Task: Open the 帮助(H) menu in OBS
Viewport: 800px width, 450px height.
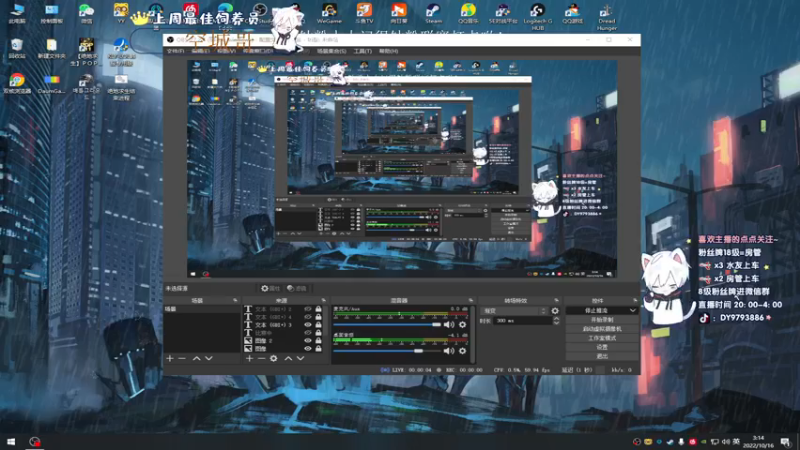Action: (x=388, y=51)
